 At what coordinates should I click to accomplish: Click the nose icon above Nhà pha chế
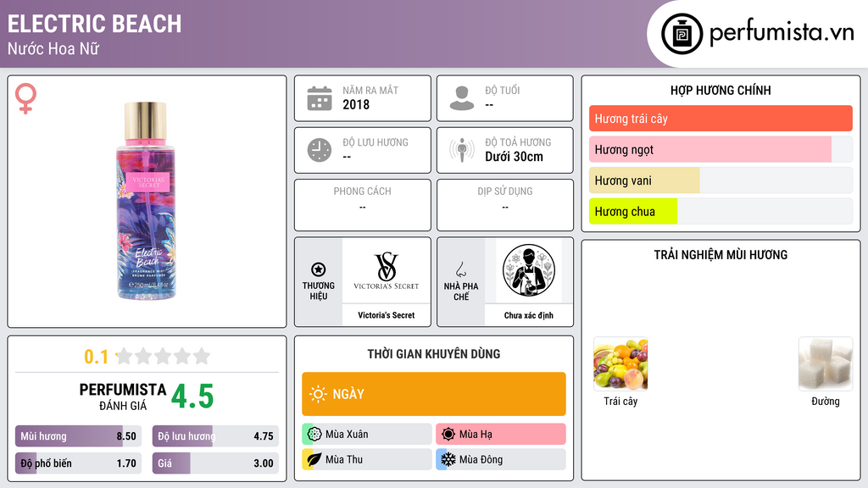(460, 269)
